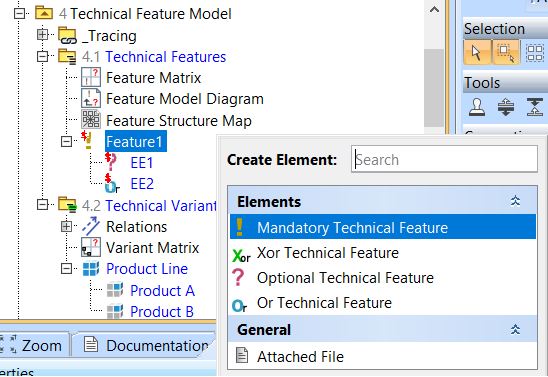Focus the Create Element search field
548x377 pixels.
point(444,159)
